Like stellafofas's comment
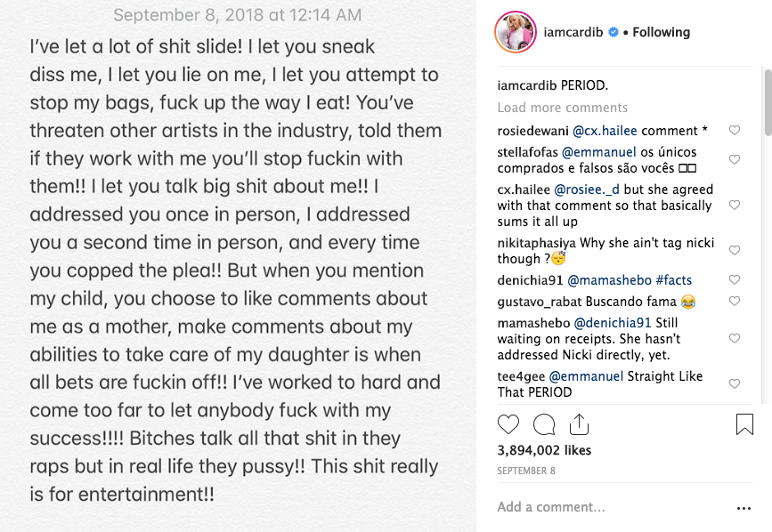772x532 pixels. click(x=735, y=160)
